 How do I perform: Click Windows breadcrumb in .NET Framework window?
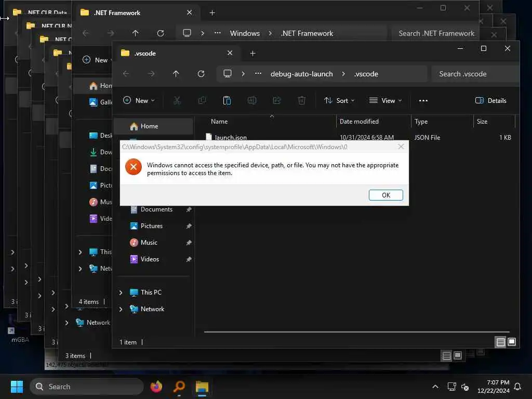(x=245, y=33)
